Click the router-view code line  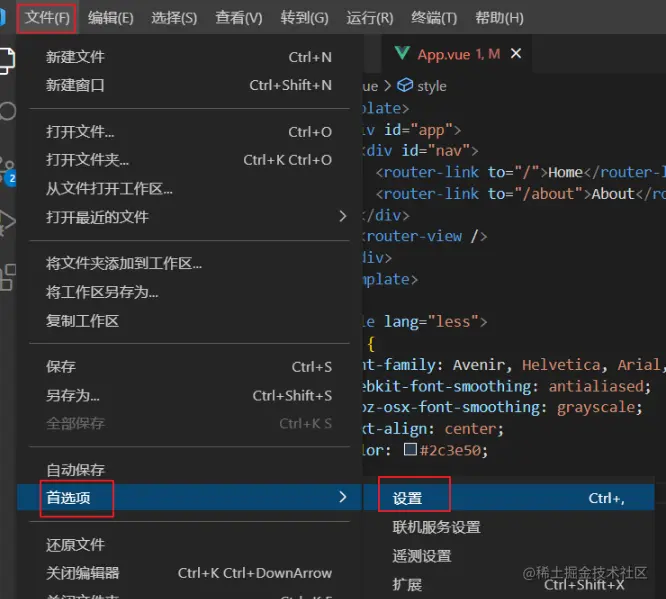pos(425,236)
